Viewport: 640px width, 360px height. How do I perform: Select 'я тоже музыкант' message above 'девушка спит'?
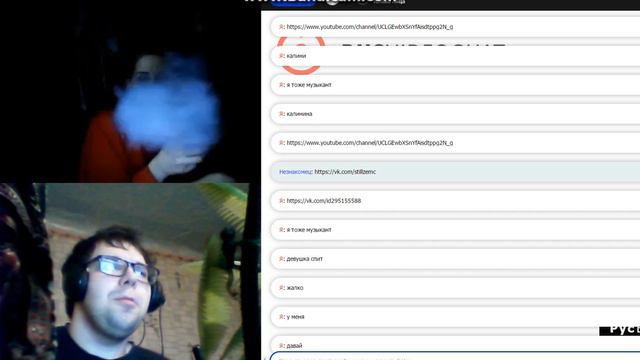point(455,230)
